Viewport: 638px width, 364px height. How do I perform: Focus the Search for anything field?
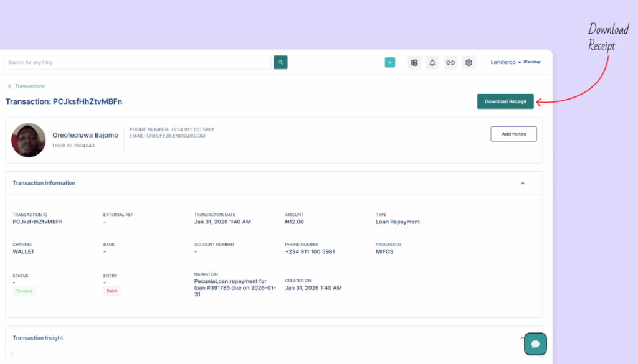[138, 62]
